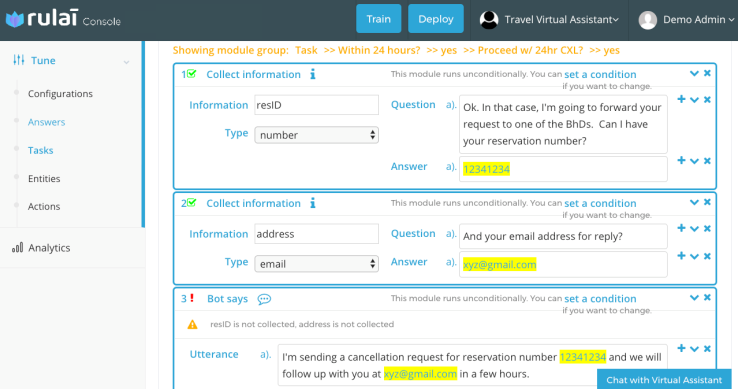The width and height of the screenshot is (738, 389).
Task: Toggle the green checkbox on module 1
Action: 192,73
